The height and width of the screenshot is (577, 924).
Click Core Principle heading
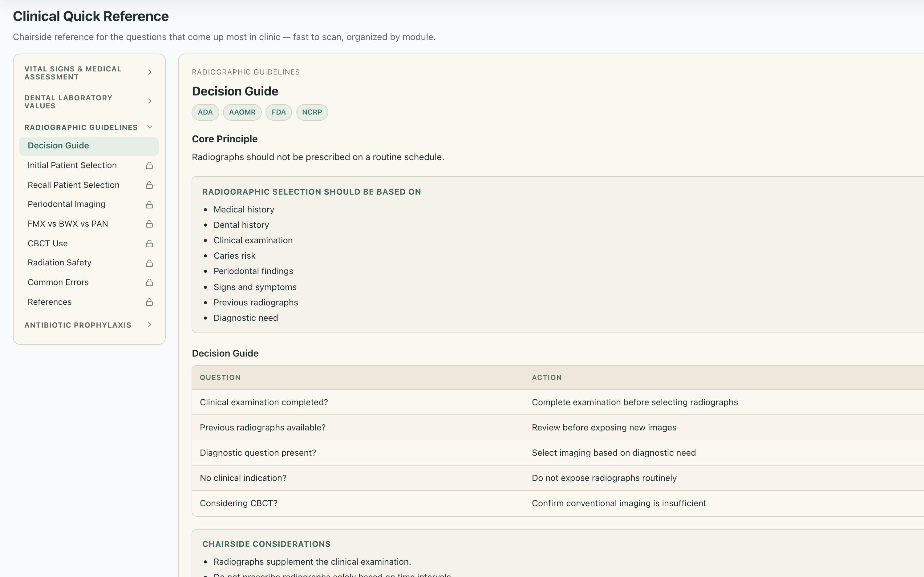point(225,139)
